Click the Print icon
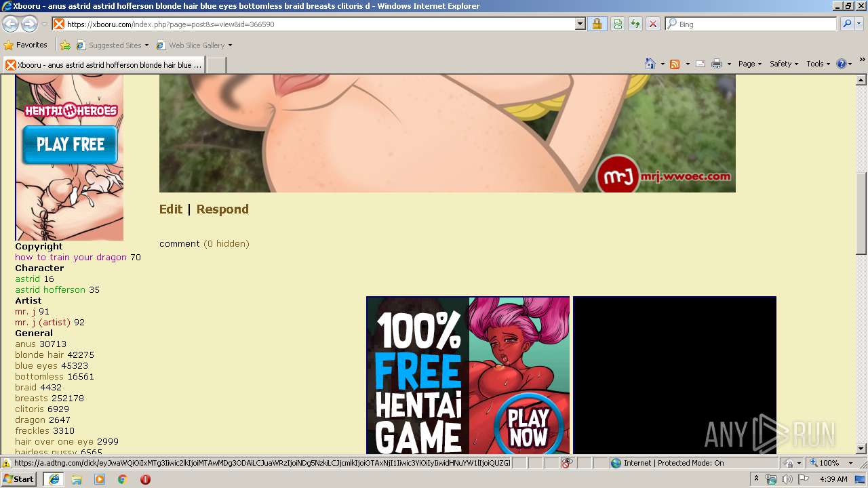This screenshot has height=488, width=868. click(x=717, y=64)
